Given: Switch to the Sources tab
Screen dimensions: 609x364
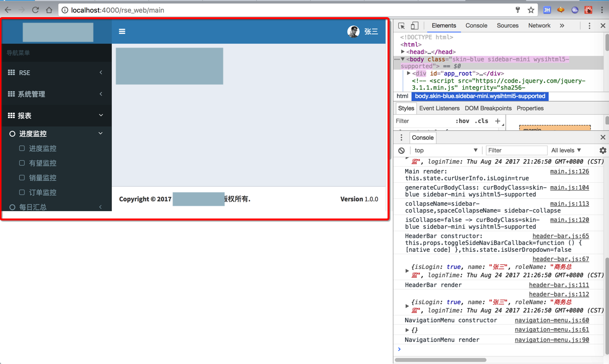Looking at the screenshot, I should 508,25.
